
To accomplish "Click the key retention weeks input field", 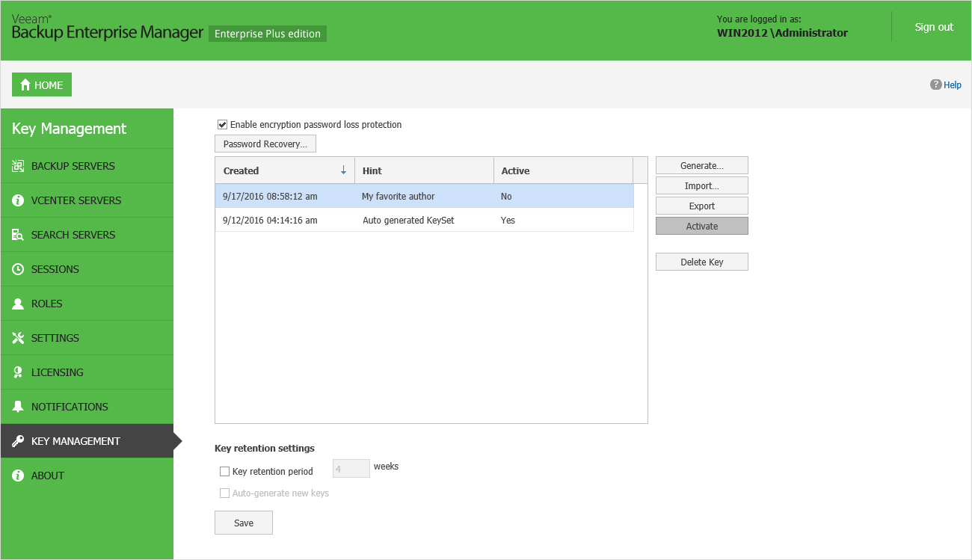I will click(351, 469).
